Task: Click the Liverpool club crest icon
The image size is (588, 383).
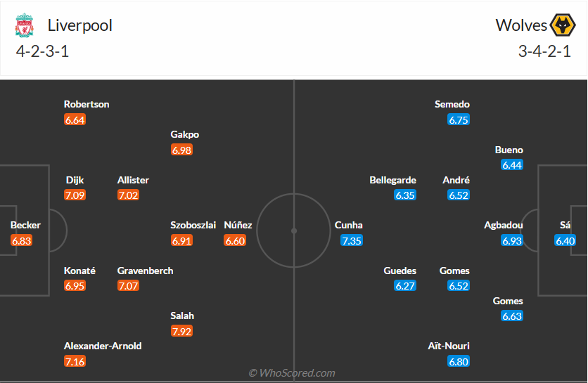Action: tap(25, 25)
